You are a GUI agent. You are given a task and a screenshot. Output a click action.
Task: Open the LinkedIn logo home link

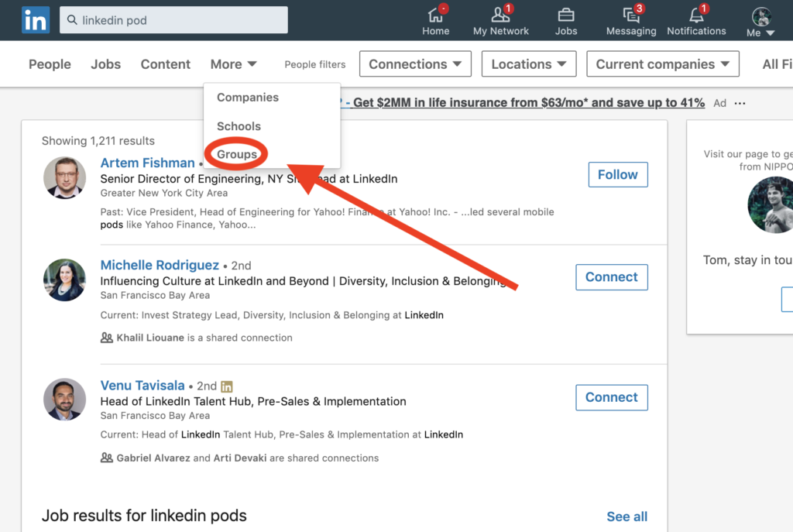36,20
